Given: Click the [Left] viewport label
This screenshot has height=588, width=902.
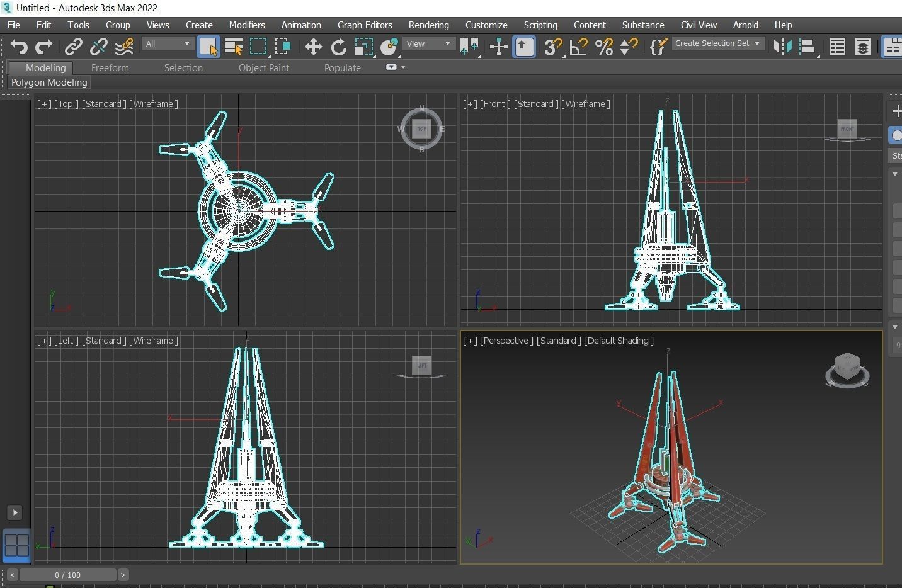Looking at the screenshot, I should [66, 341].
